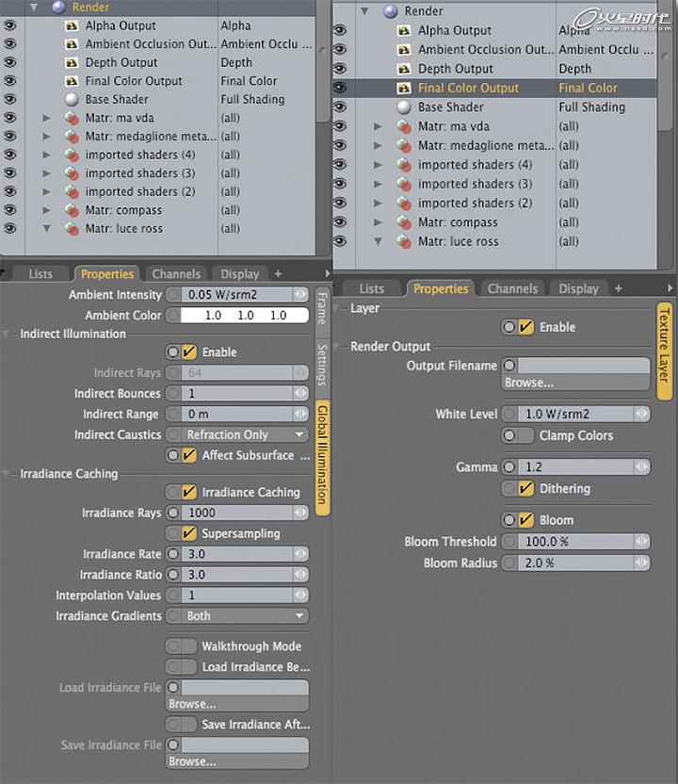Click the Matr: luce ross material icon in right panel
The width and height of the screenshot is (678, 784).
click(404, 242)
